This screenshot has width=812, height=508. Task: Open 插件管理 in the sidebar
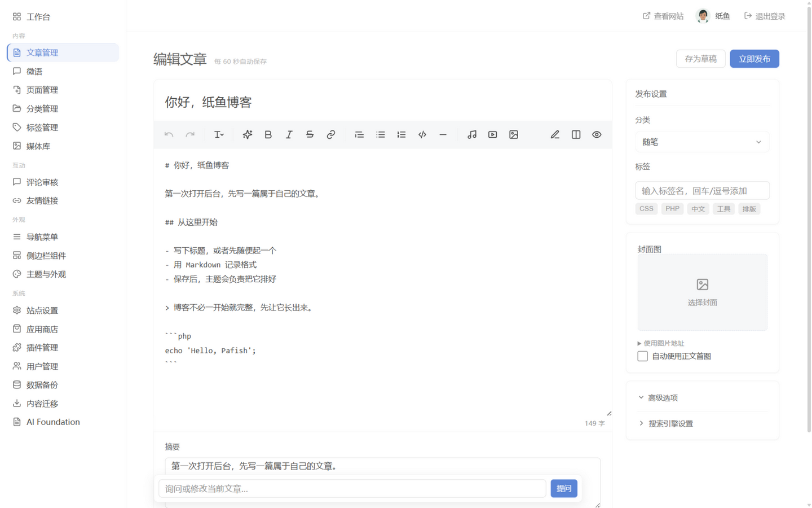[x=63, y=348]
